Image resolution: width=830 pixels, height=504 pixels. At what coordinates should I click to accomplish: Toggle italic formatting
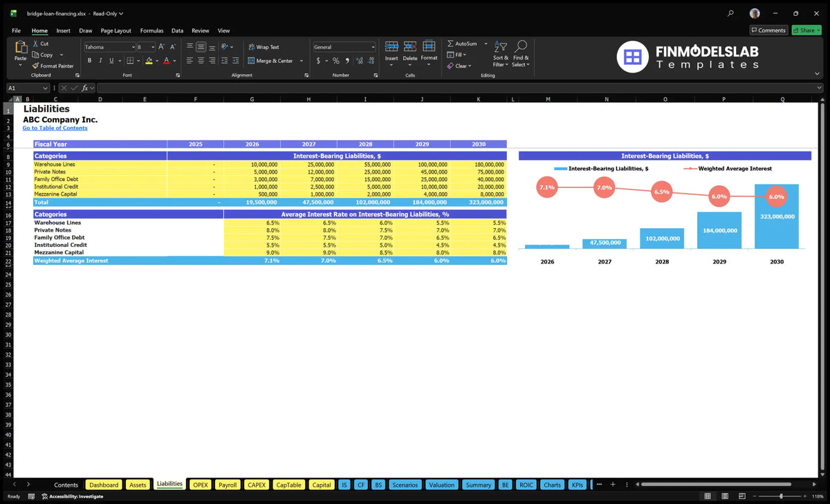click(x=100, y=61)
